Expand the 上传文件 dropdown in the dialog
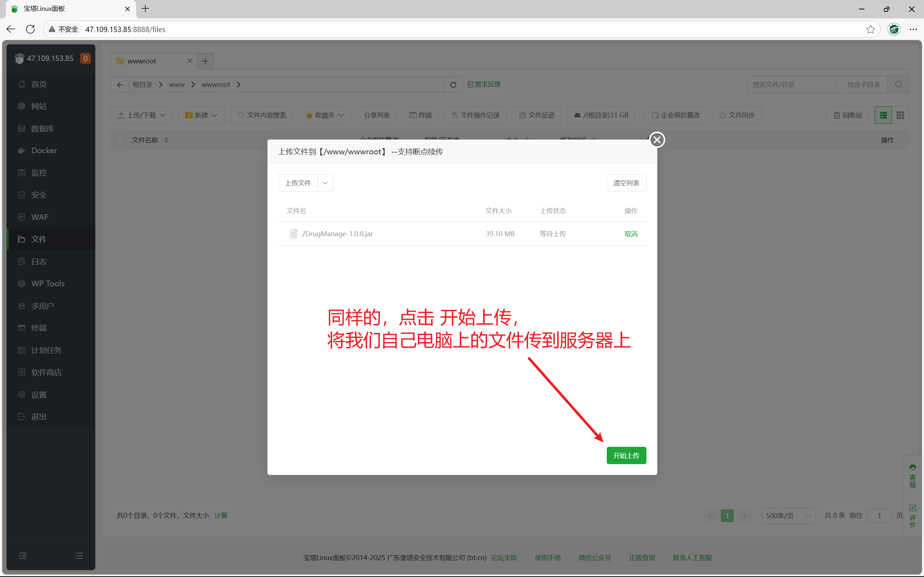Screen dimensions: 924x577 (x=324, y=183)
